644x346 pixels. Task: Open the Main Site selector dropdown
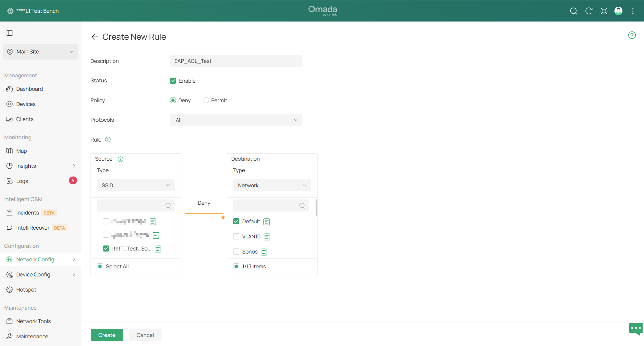tap(40, 52)
